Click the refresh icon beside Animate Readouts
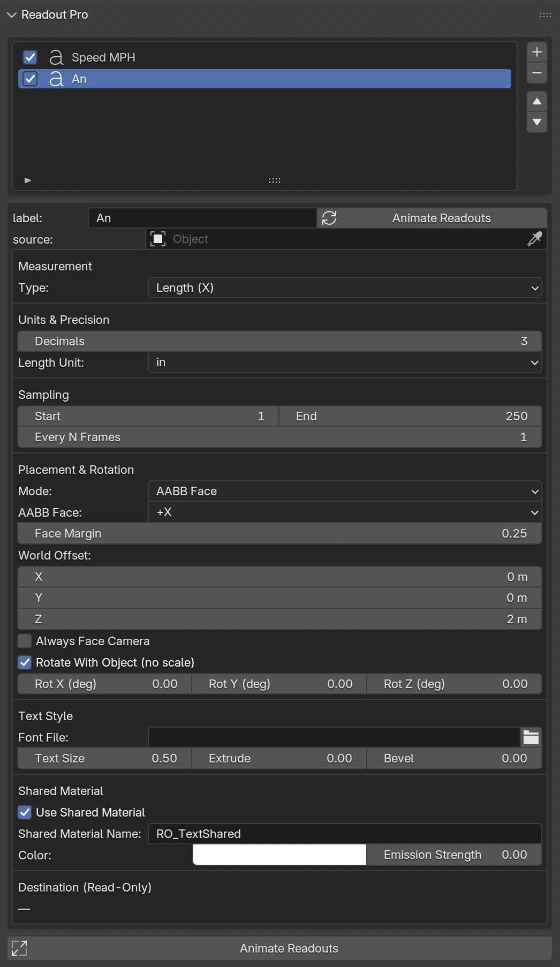560x967 pixels. click(329, 218)
